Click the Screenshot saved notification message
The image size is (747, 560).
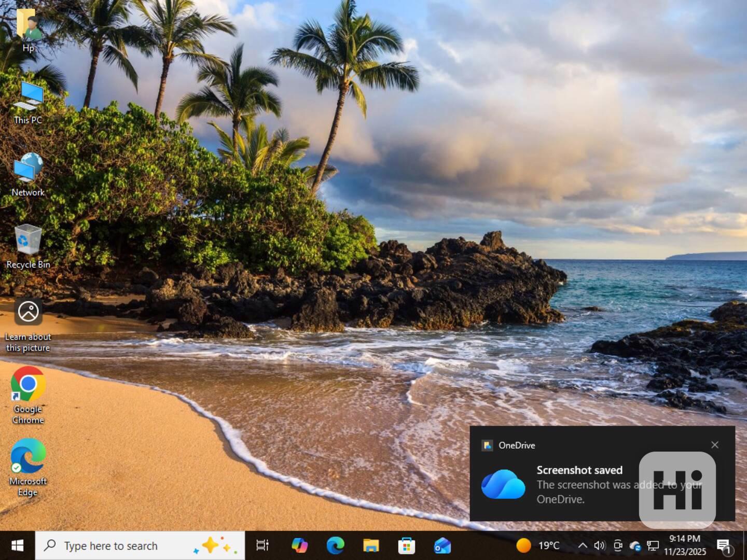579,484
